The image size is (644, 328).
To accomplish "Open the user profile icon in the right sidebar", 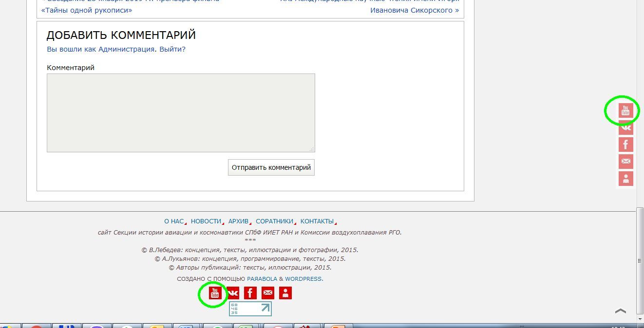I will 625,179.
